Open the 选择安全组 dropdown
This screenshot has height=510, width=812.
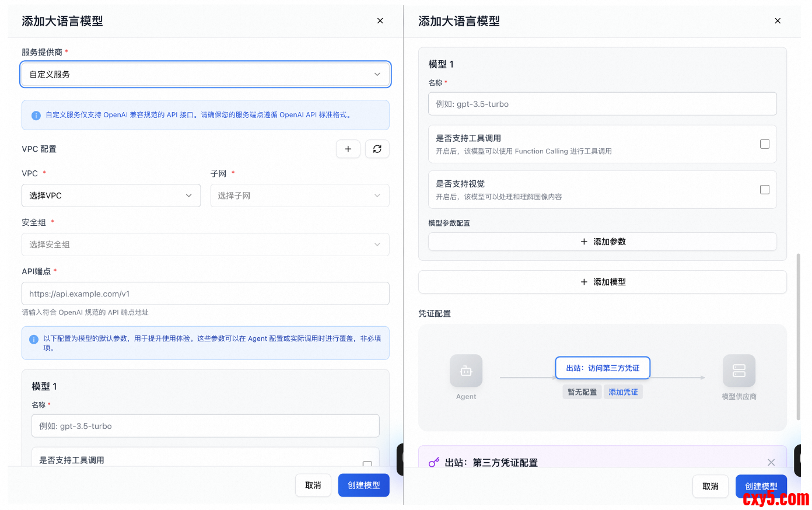[x=205, y=244]
